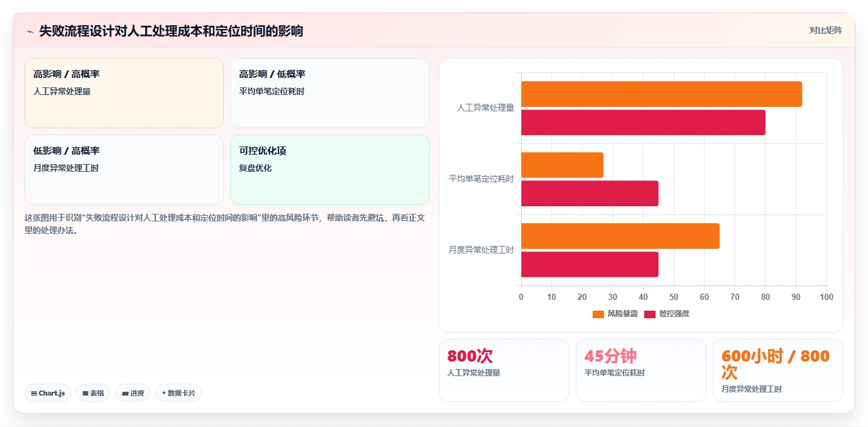Click orange bar for 平均单笔定位耗时
This screenshot has height=427, width=868.
(562, 165)
